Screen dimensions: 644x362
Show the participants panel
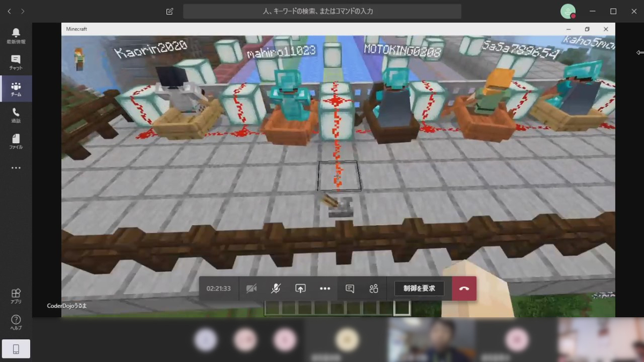(x=374, y=289)
